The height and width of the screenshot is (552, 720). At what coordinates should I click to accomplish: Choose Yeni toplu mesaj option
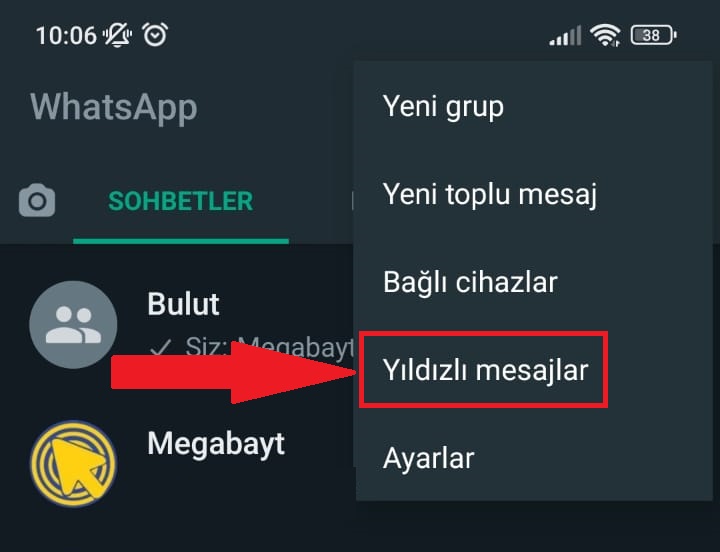[534, 194]
